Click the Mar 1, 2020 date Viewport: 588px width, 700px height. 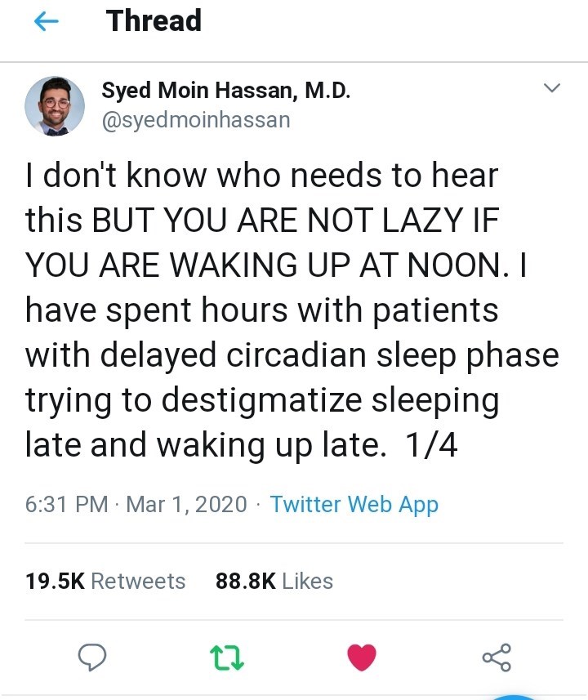coord(186,504)
